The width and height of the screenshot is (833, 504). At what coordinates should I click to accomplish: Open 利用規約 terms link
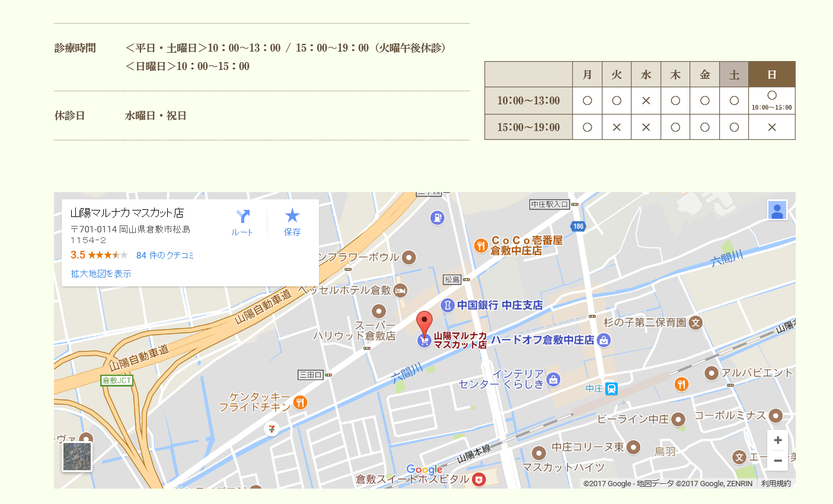776,484
